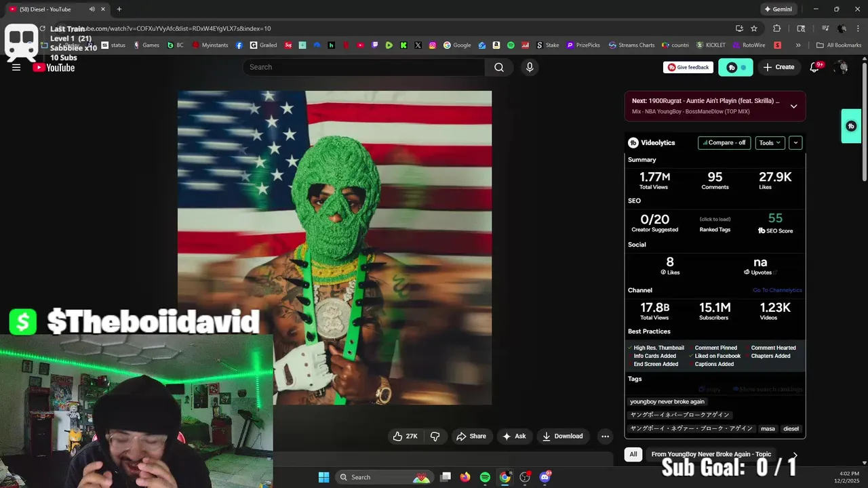Like the video showing 27K likes

pyautogui.click(x=405, y=436)
